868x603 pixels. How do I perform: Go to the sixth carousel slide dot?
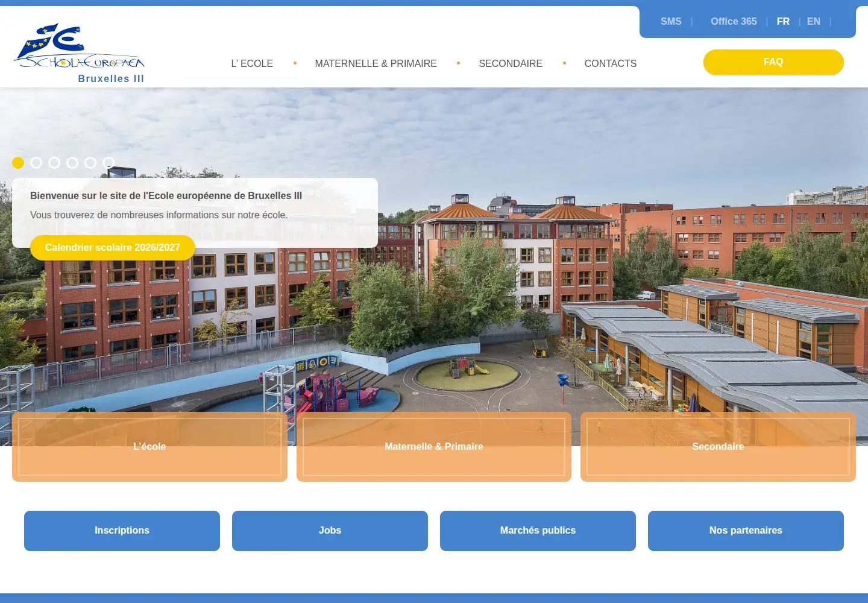[x=108, y=163]
